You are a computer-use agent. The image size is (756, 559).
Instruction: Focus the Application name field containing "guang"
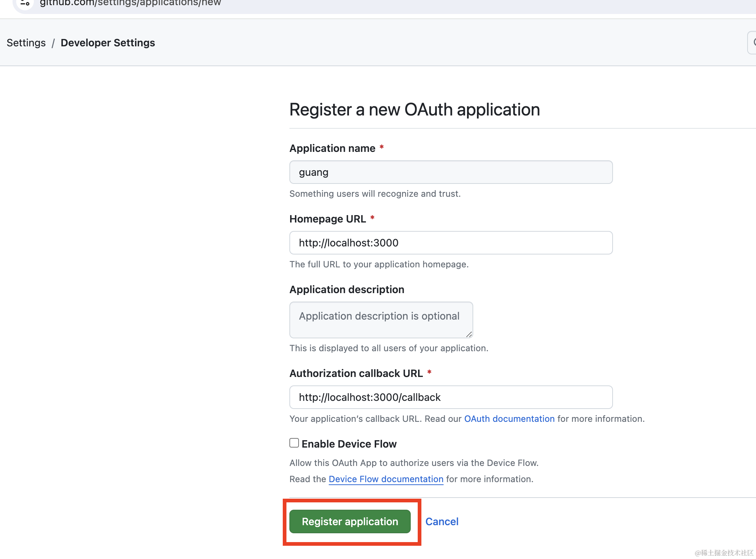tap(451, 172)
